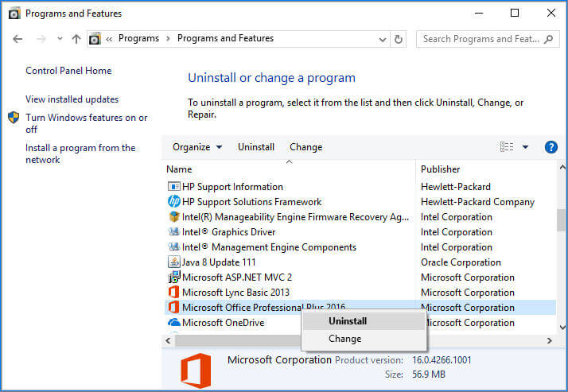Click the Control Panel Home link
The width and height of the screenshot is (568, 392).
[68, 71]
